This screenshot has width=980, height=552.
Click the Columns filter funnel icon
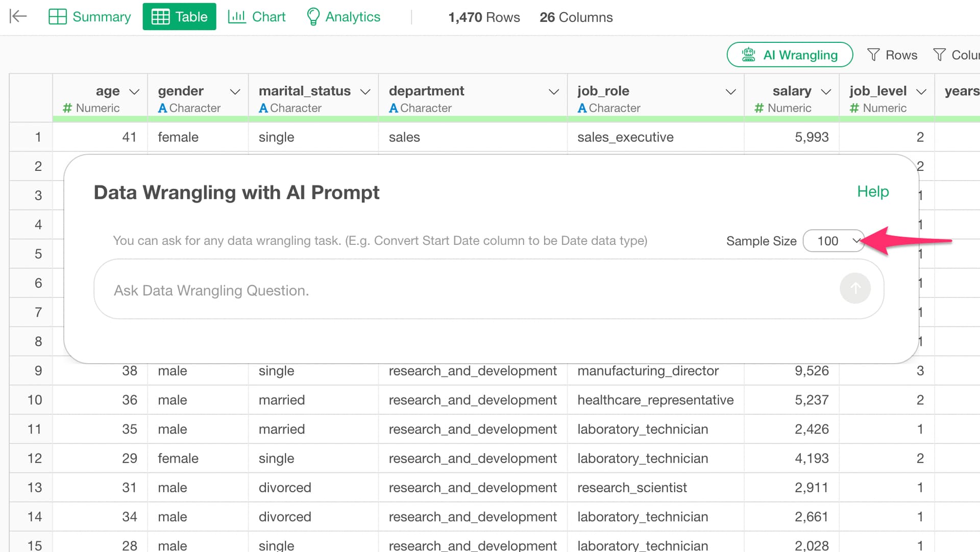coord(939,55)
